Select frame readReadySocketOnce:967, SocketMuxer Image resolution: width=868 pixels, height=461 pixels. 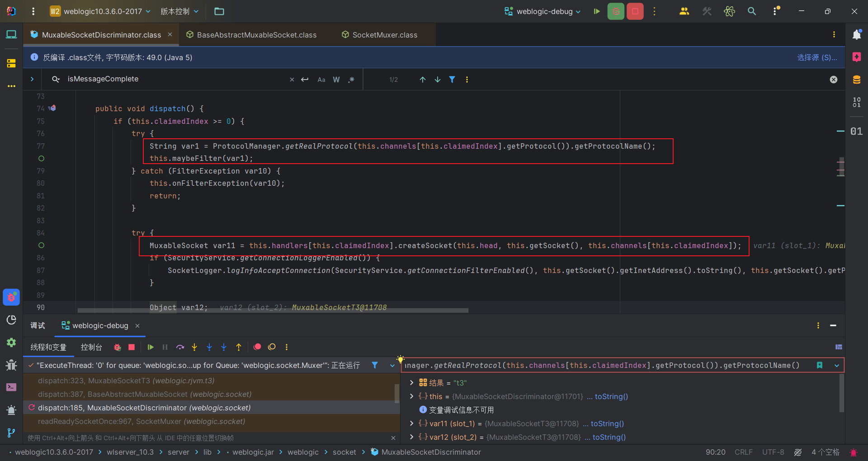(211, 421)
